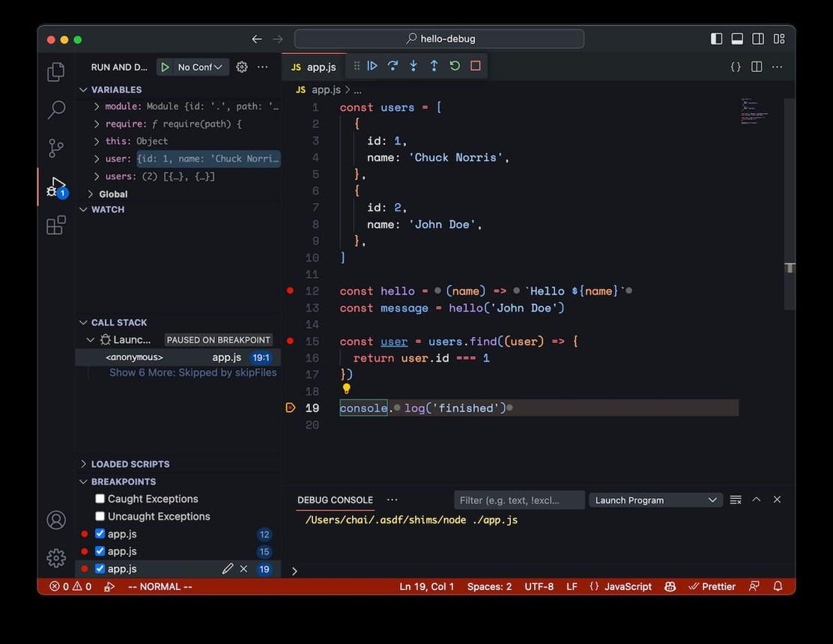This screenshot has width=833, height=644.
Task: Open the Launch Program session dropdown
Action: [x=655, y=500]
